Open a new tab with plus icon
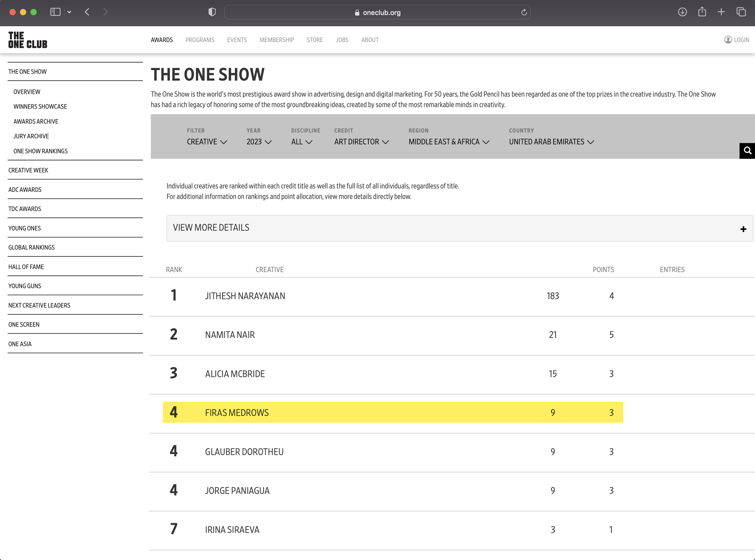This screenshot has width=755, height=560. coord(721,12)
